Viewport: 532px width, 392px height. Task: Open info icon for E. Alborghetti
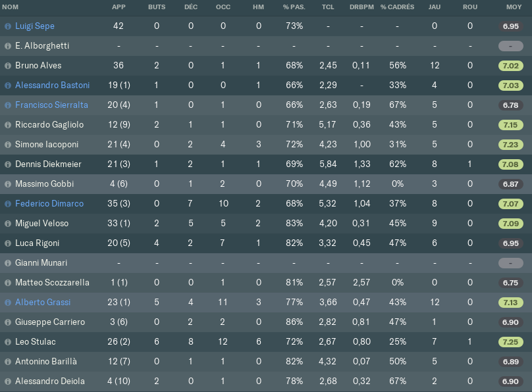pos(8,46)
